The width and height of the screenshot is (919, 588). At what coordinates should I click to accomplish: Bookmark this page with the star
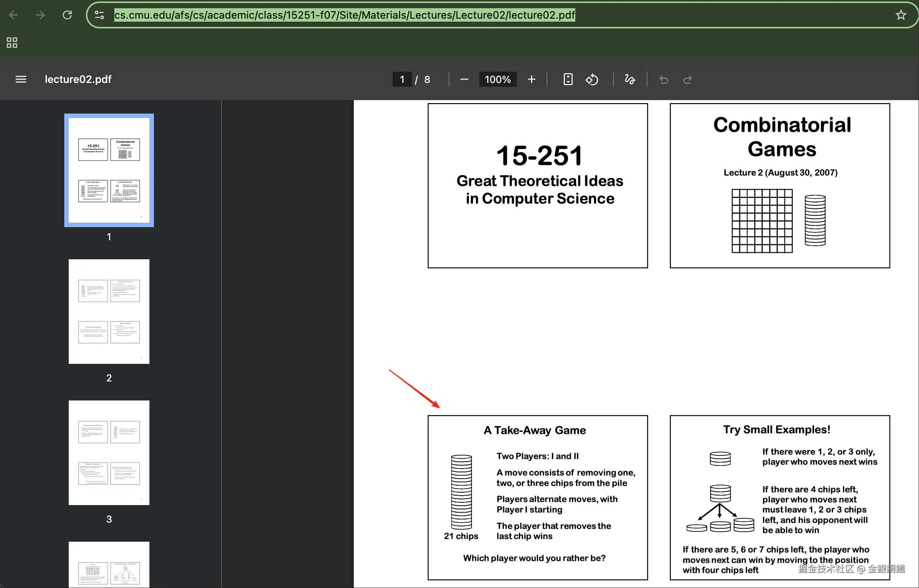coord(901,15)
